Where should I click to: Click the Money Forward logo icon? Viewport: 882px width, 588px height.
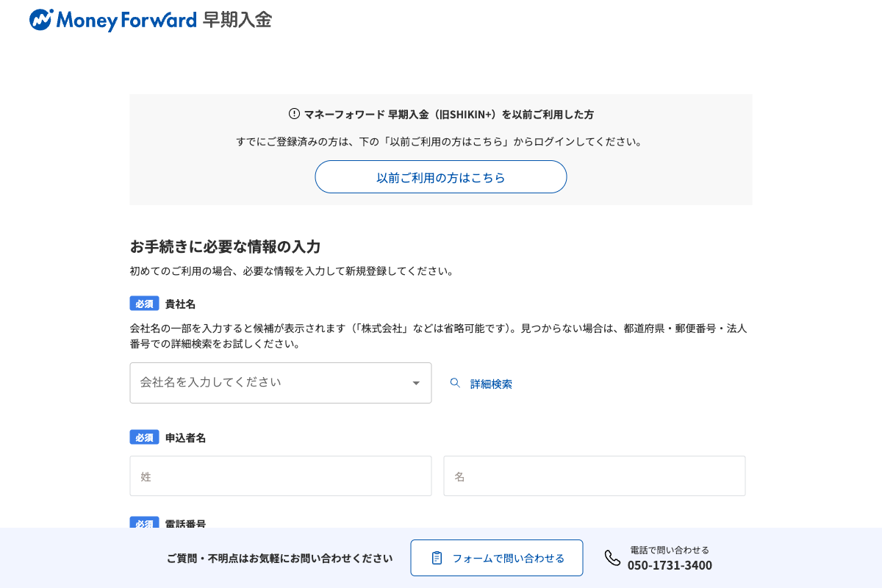coord(41,20)
